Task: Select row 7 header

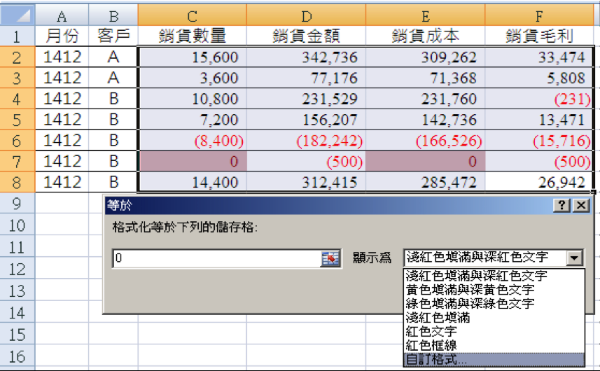Action: pyautogui.click(x=18, y=161)
